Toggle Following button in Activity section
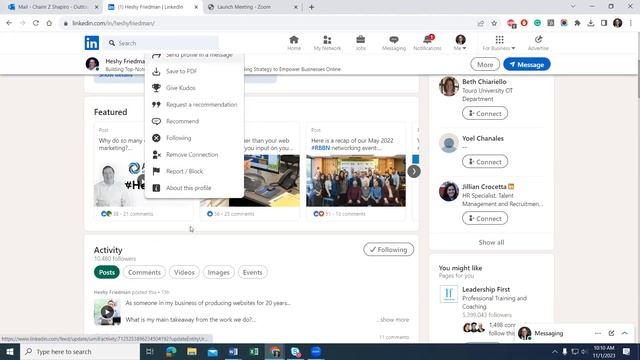640x360 pixels. click(388, 249)
